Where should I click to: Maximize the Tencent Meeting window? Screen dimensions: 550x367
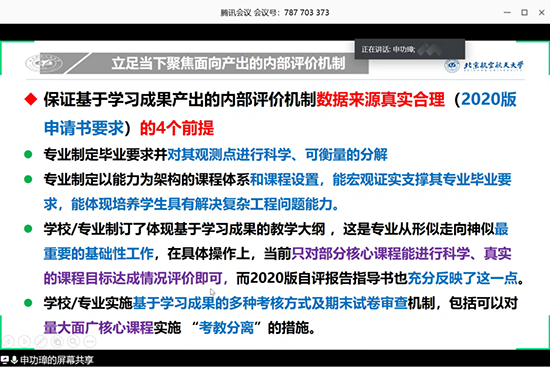coord(524,12)
